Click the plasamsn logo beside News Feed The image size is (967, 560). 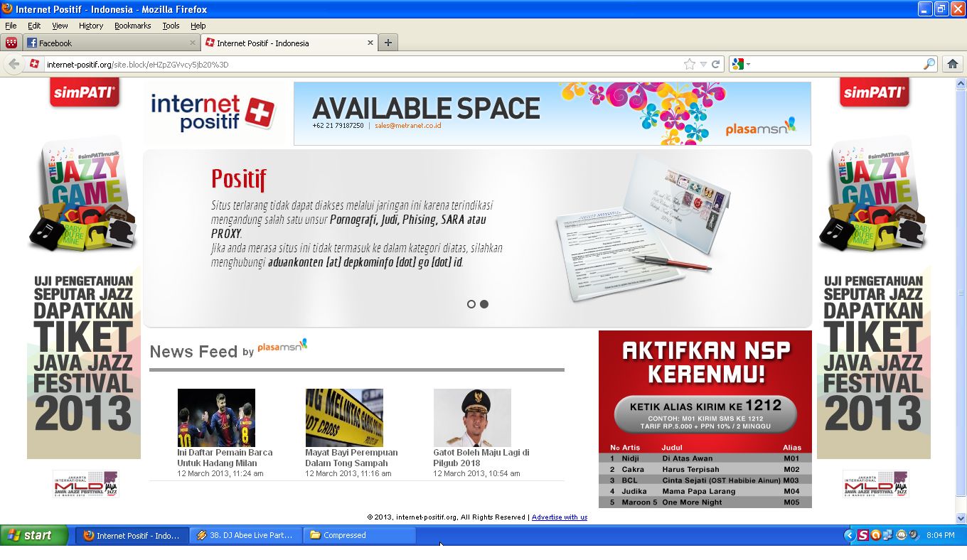tap(283, 347)
